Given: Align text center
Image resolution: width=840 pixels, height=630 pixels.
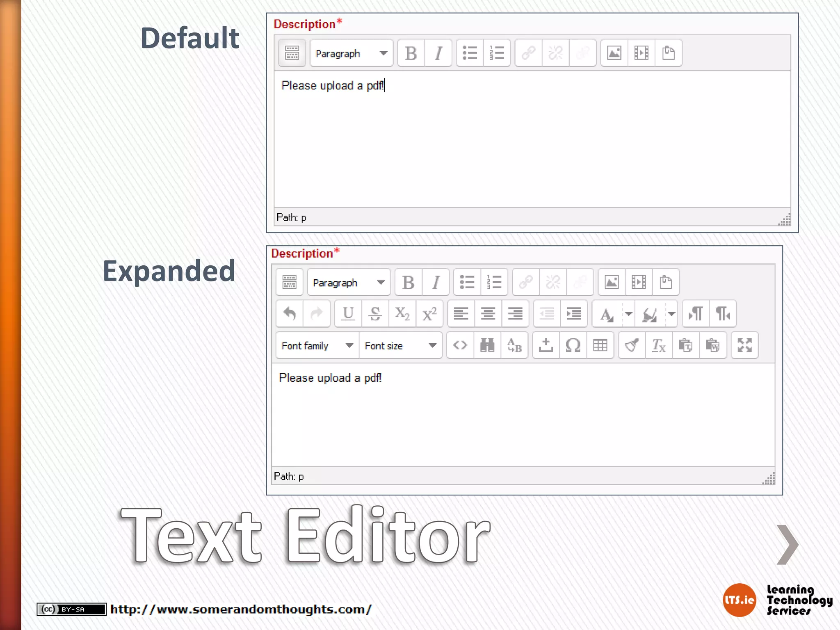Looking at the screenshot, I should [x=488, y=314].
